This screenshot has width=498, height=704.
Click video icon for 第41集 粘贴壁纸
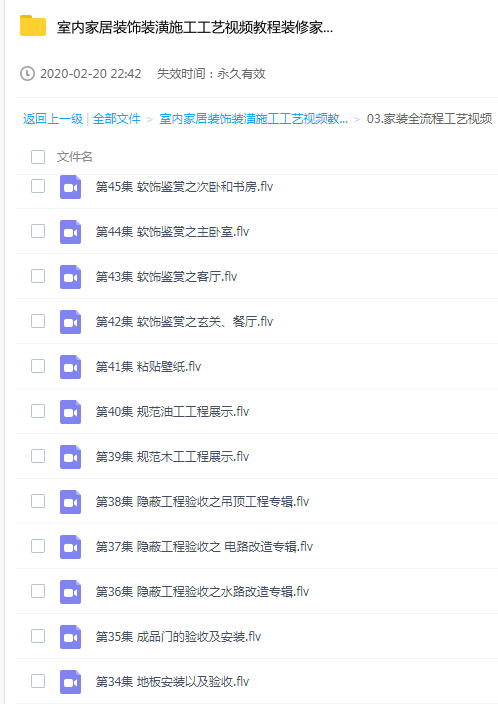71,367
